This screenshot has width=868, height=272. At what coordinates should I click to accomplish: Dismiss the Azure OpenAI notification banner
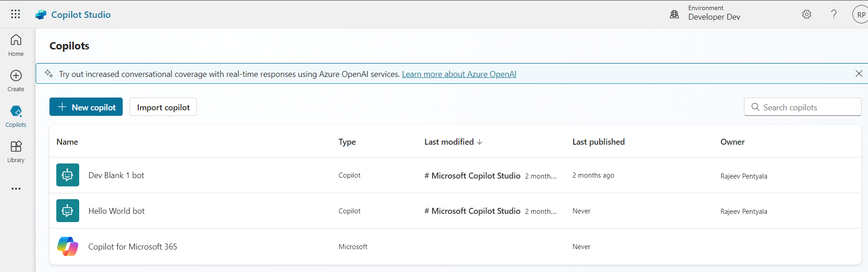(x=858, y=74)
